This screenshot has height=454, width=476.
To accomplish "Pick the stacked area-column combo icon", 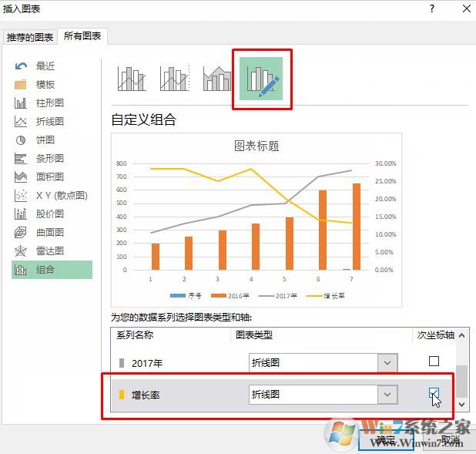I will (x=217, y=79).
